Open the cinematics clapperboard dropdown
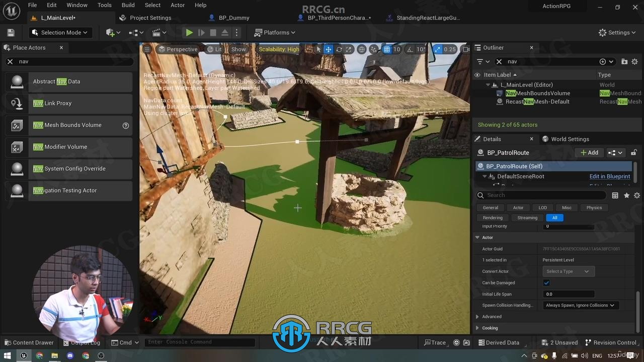Screen dimensions: 644x362 [x=159, y=33]
